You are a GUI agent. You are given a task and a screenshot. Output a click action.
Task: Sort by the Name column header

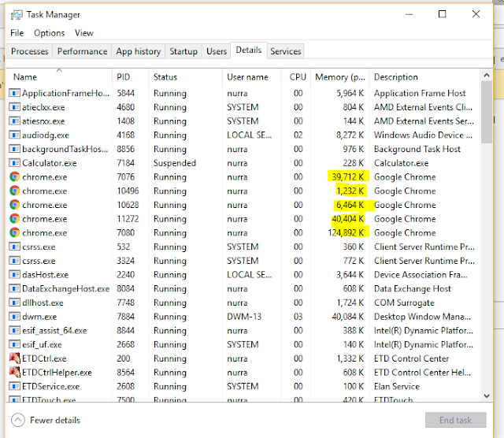pyautogui.click(x=59, y=77)
